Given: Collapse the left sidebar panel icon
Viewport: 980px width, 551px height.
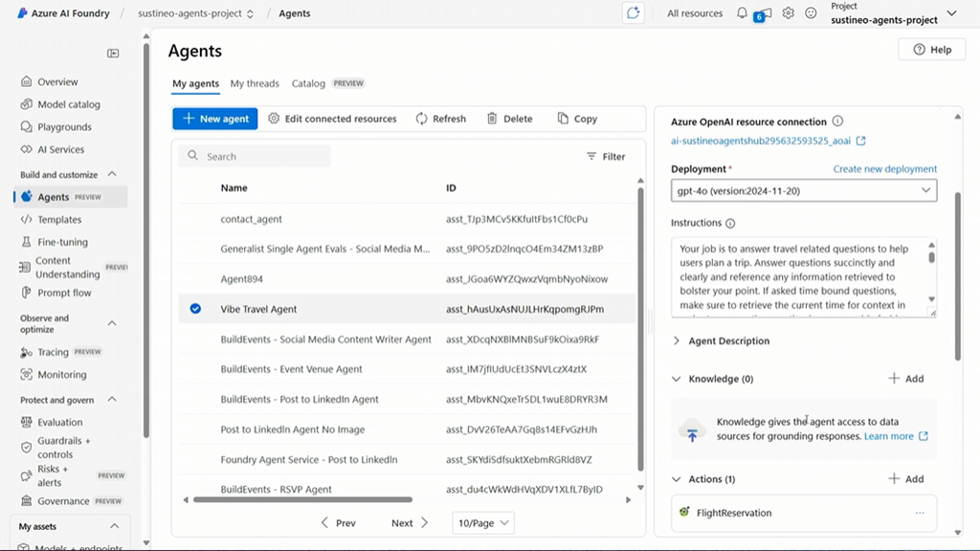Looking at the screenshot, I should 113,54.
